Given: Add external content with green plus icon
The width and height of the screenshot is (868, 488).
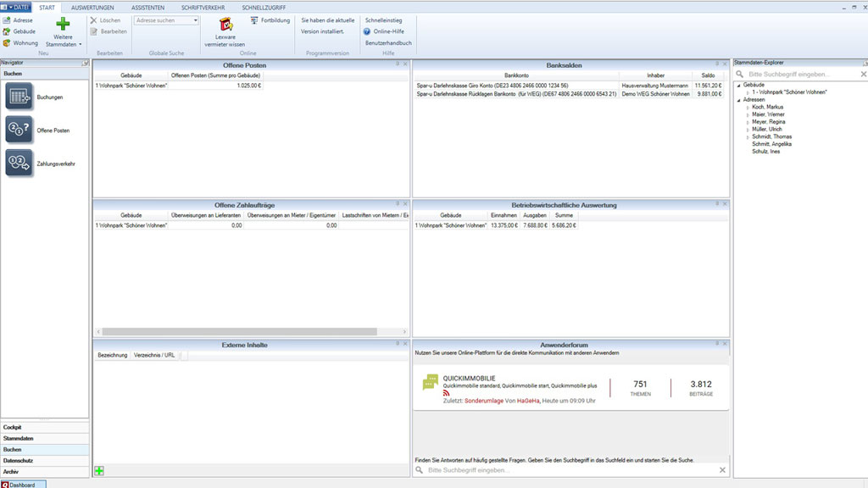Looking at the screenshot, I should (x=99, y=470).
